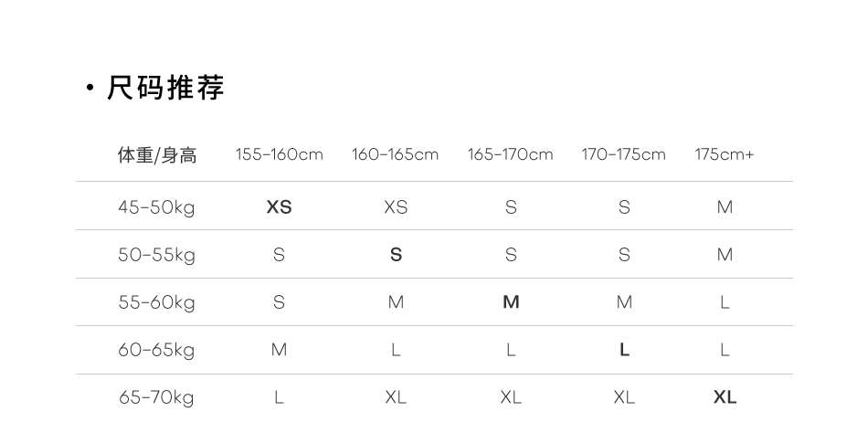
Task: Select the 体重/身高 header cell
Action: pos(156,155)
